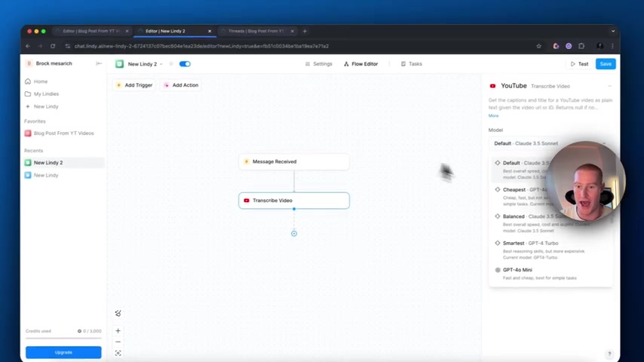Click the plus circle below Transcribe Video
This screenshot has width=644, height=362.
click(294, 233)
